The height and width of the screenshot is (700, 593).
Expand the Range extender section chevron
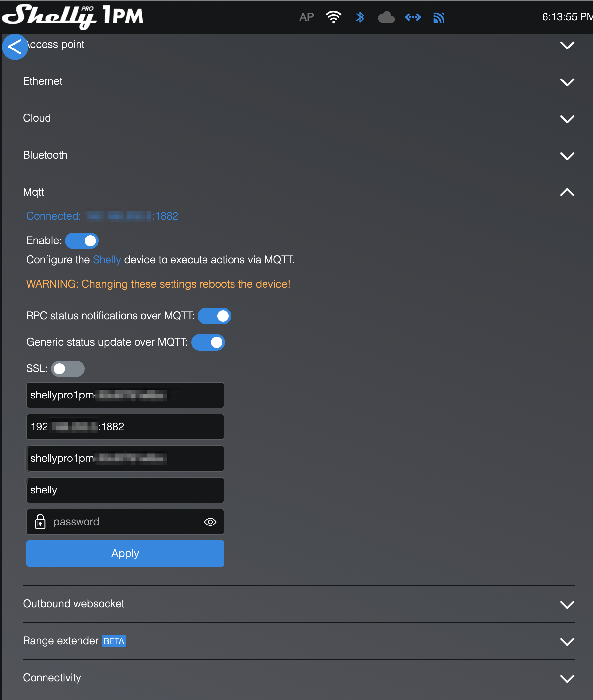(x=567, y=642)
